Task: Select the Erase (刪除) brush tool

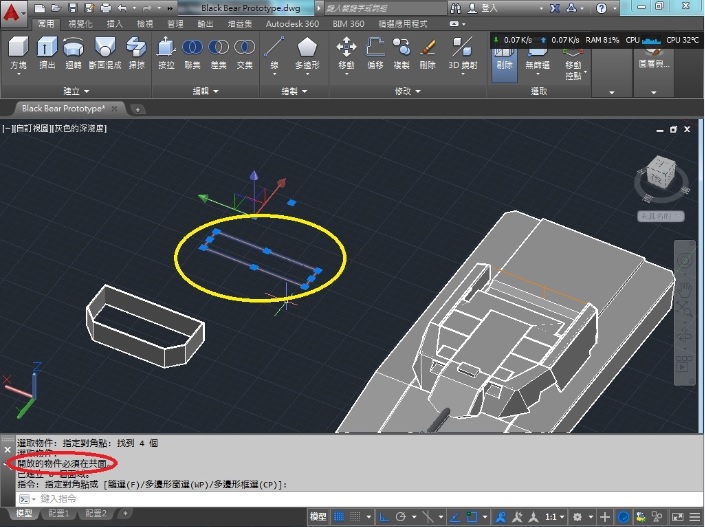Action: 428,54
